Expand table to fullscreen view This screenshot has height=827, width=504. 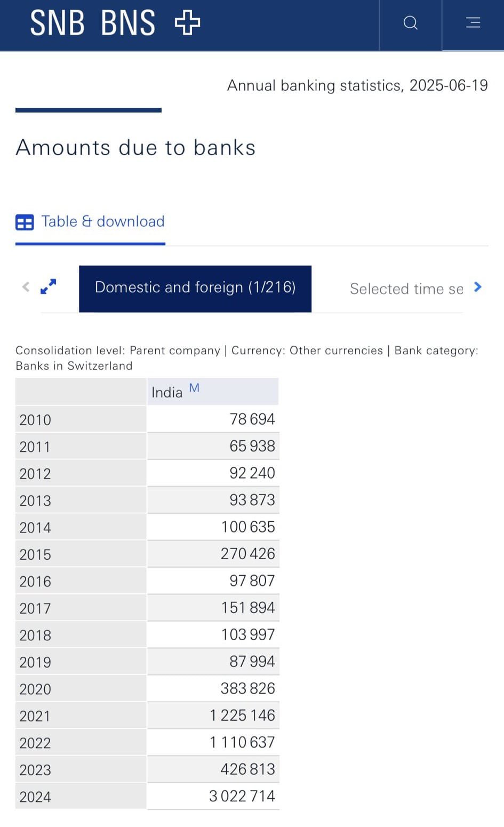[49, 287]
